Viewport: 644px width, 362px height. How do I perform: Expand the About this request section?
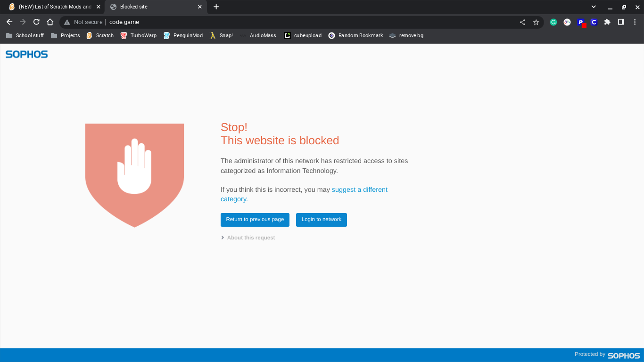[248, 238]
